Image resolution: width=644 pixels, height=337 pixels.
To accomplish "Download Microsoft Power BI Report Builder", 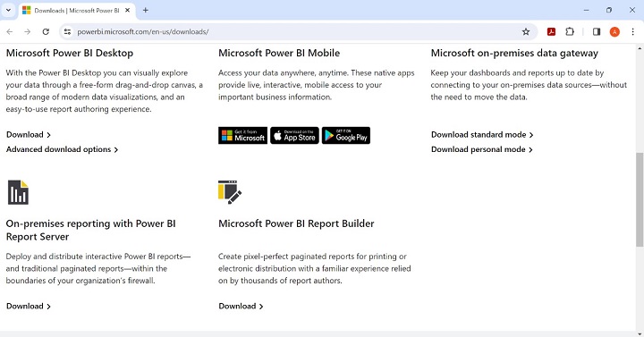I will [241, 307].
